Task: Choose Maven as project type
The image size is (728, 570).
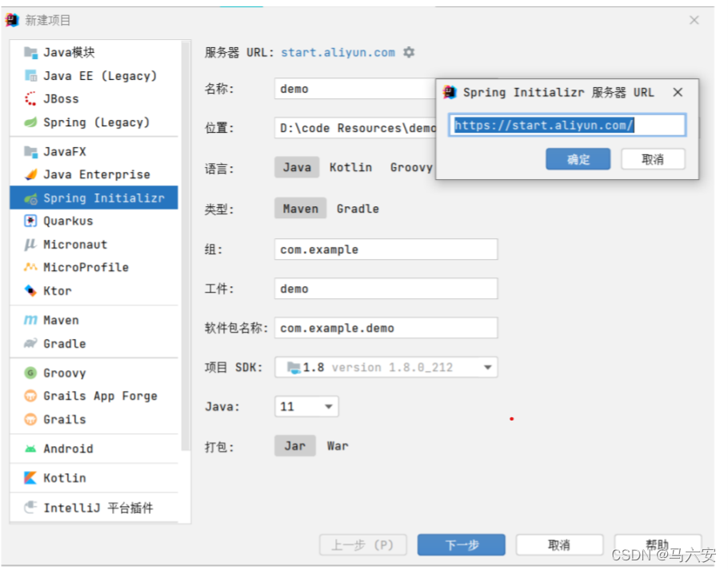Action: point(300,209)
